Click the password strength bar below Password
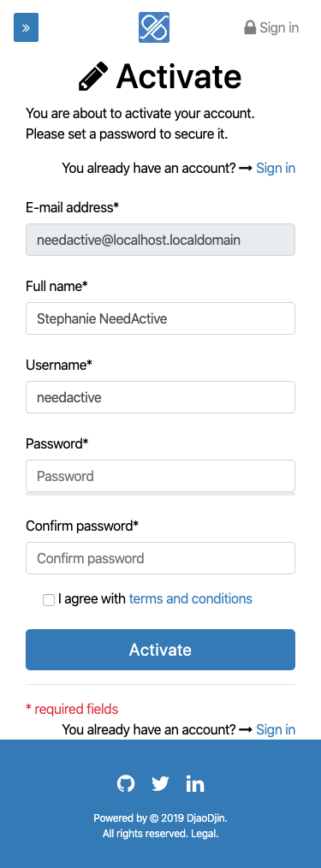Screen dimensions: 321x868 pos(161,493)
